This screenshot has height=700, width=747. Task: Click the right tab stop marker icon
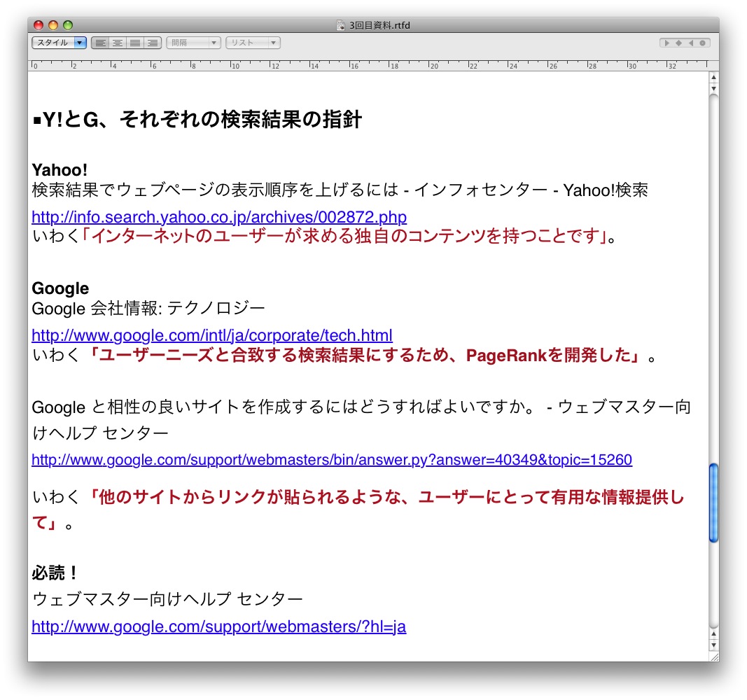click(691, 43)
